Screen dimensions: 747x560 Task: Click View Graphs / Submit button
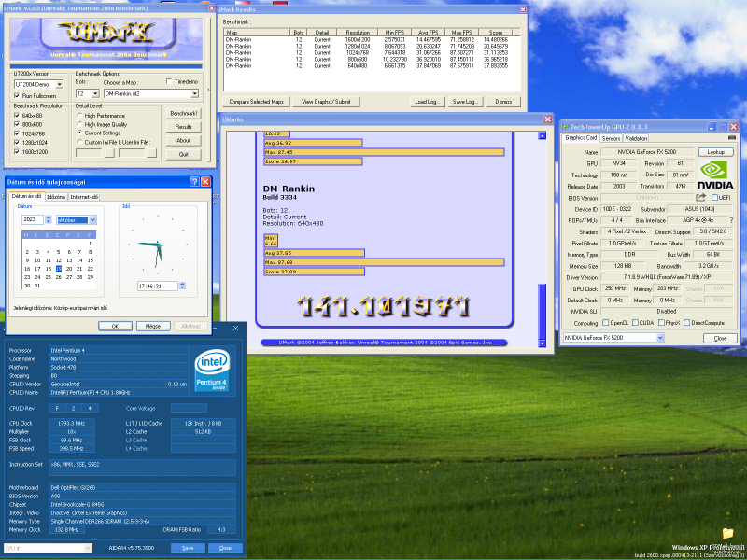(x=326, y=102)
